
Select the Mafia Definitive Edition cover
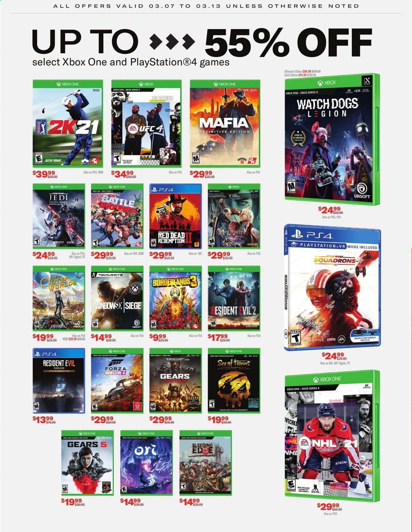[x=225, y=123]
